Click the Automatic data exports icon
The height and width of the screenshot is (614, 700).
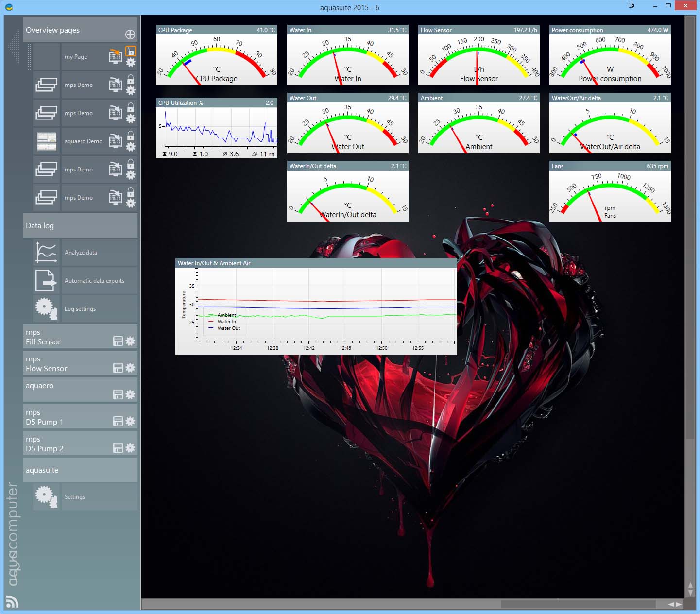pyautogui.click(x=46, y=281)
